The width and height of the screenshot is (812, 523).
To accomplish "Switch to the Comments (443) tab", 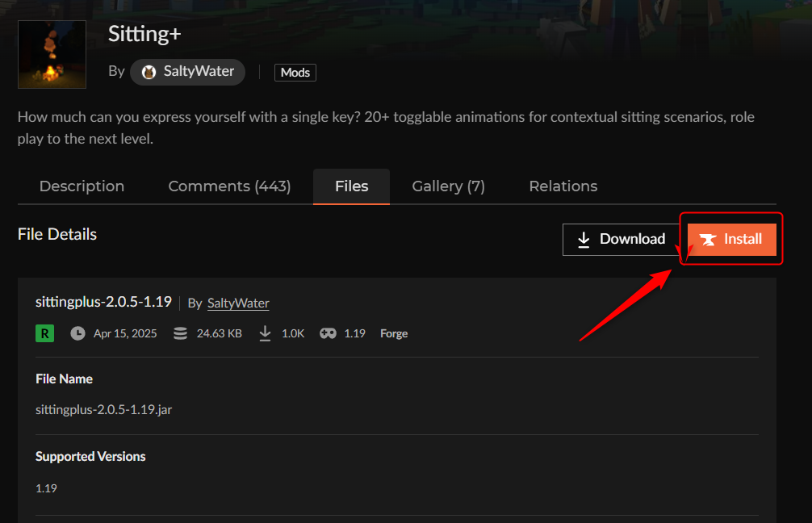I will (x=229, y=186).
